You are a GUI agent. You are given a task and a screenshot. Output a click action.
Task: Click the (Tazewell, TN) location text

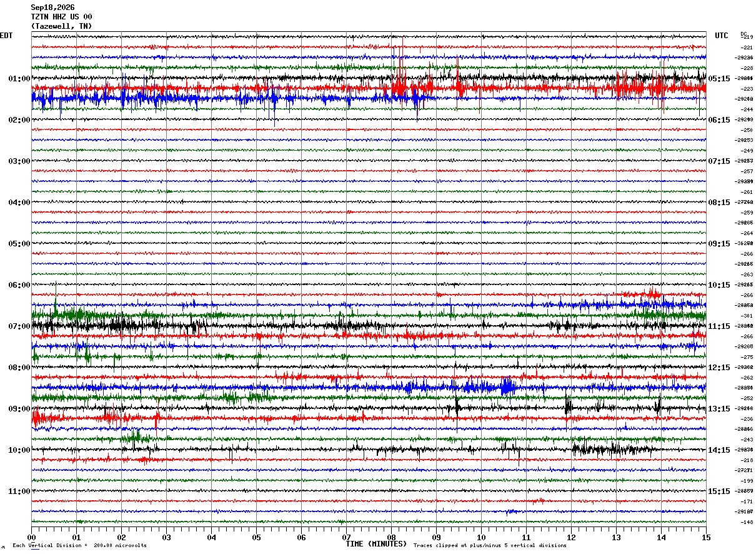click(x=61, y=26)
